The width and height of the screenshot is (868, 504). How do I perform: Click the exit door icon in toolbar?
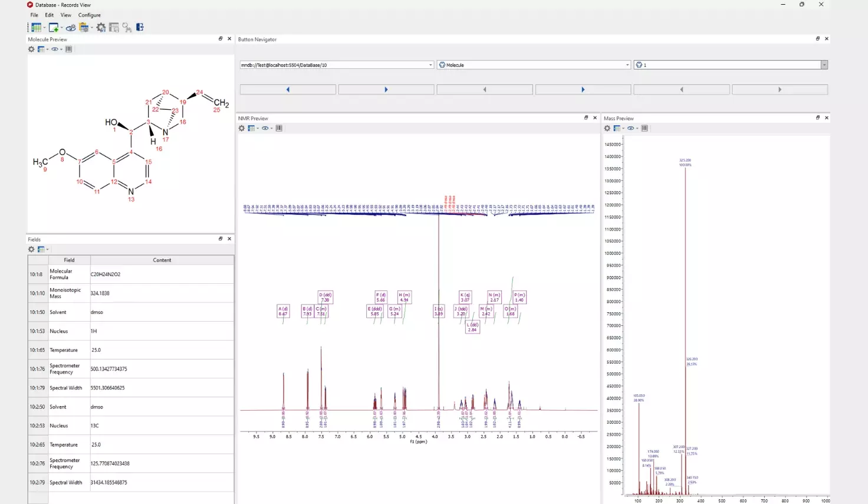coord(140,27)
